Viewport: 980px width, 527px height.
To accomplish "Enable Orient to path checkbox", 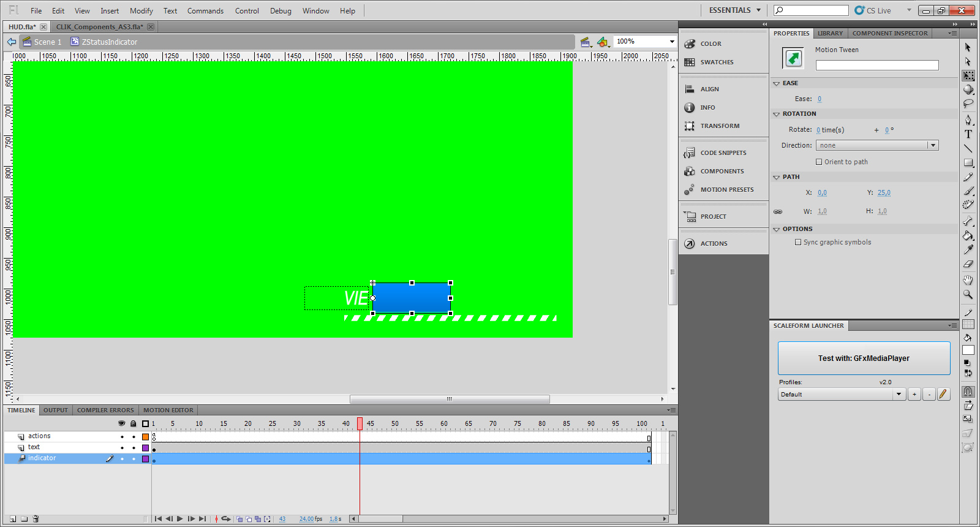I will (x=819, y=162).
